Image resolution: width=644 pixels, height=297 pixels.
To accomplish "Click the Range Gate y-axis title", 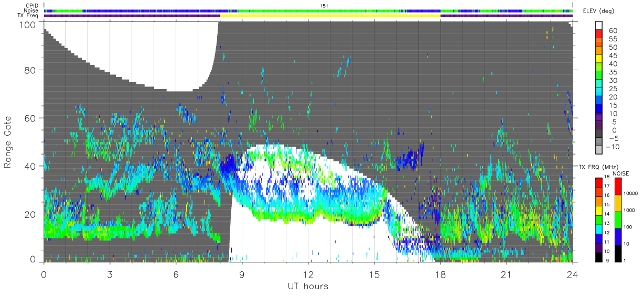I will tap(8, 142).
